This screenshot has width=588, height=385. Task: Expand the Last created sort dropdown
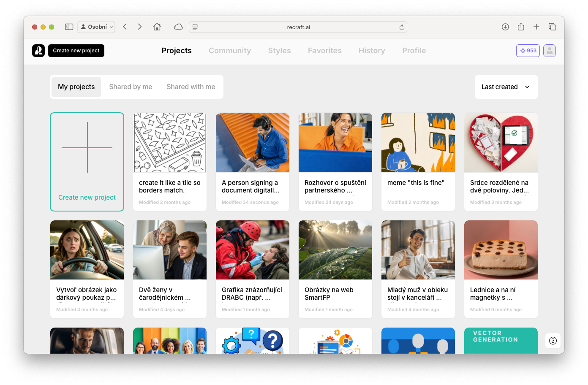coord(506,87)
